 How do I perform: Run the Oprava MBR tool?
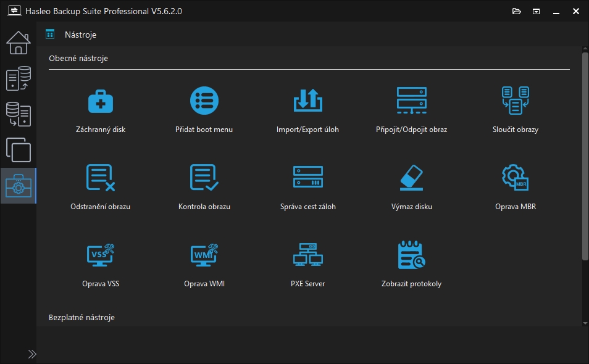(x=516, y=178)
